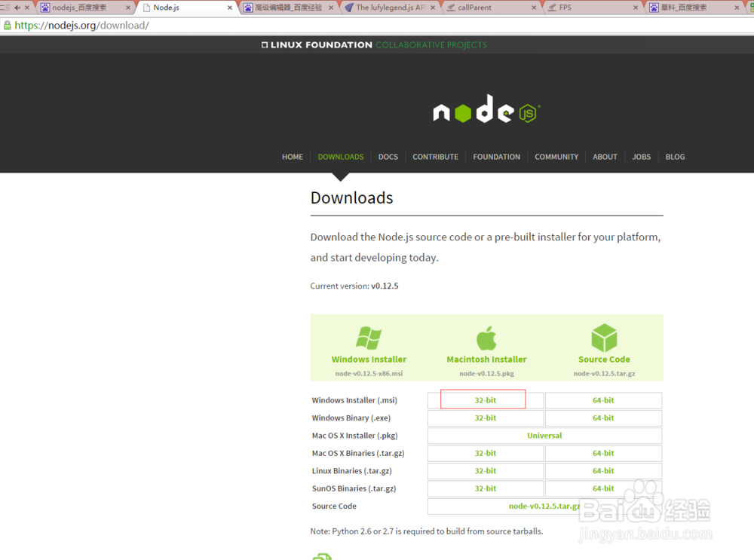Click the Windows Installer heading link
Screen dimensions: 754x560
(369, 359)
